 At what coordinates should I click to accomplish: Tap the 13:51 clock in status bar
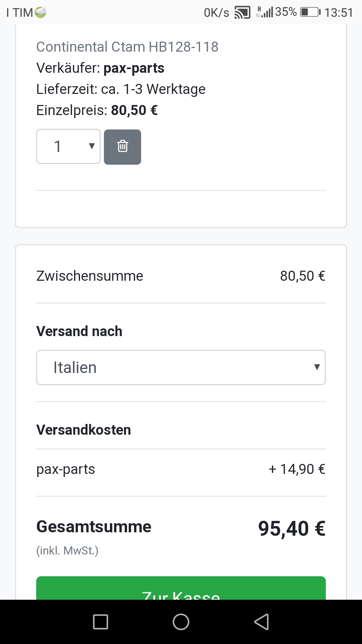(x=339, y=13)
